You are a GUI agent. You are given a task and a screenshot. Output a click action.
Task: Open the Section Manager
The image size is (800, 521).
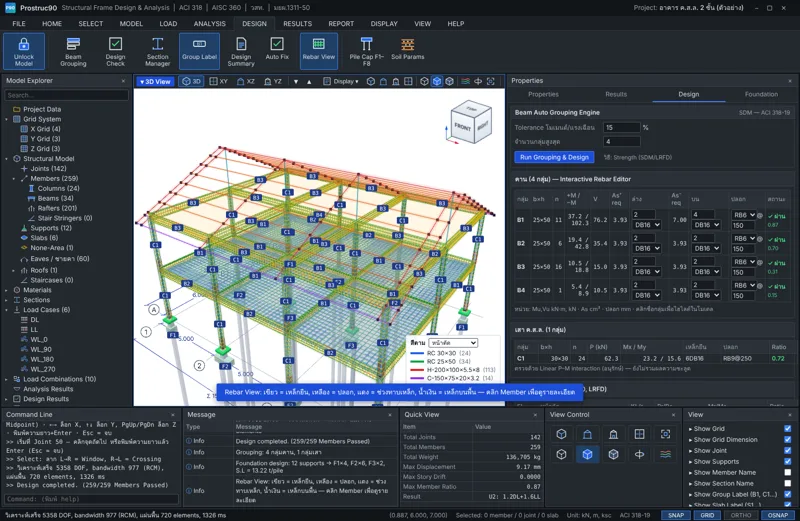(158, 51)
